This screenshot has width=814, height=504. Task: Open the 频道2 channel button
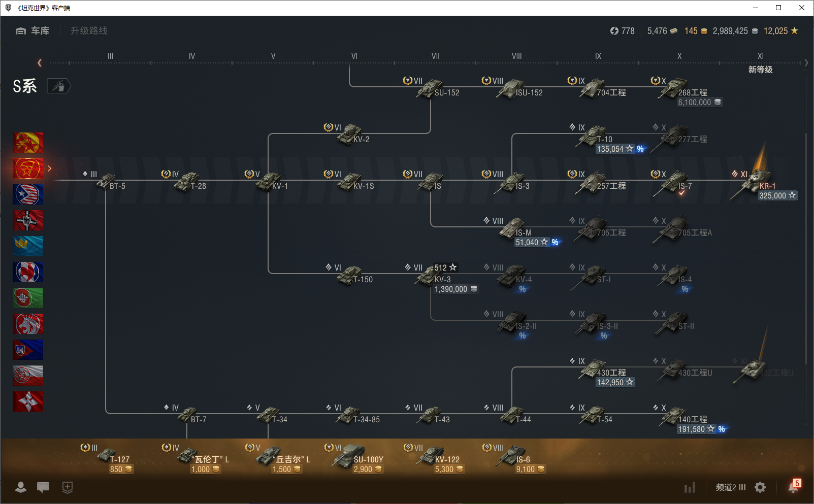[730, 487]
